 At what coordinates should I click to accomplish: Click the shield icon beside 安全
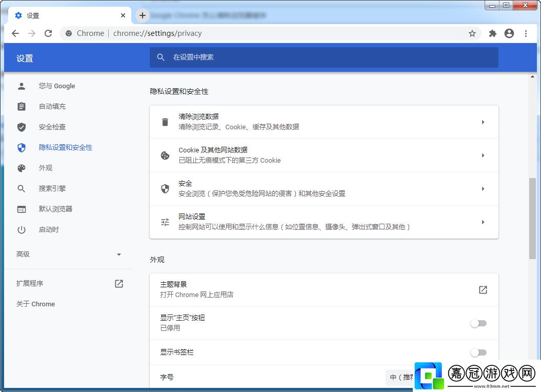[x=165, y=189]
